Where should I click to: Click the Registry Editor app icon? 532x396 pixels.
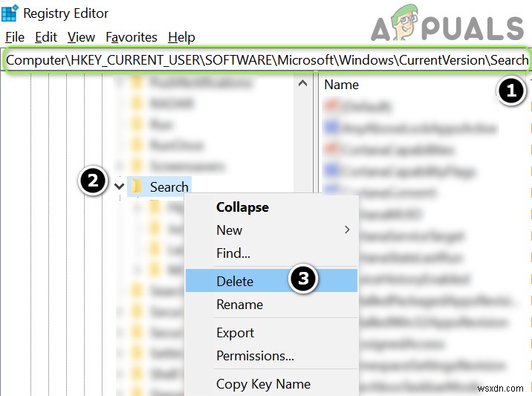(10, 13)
